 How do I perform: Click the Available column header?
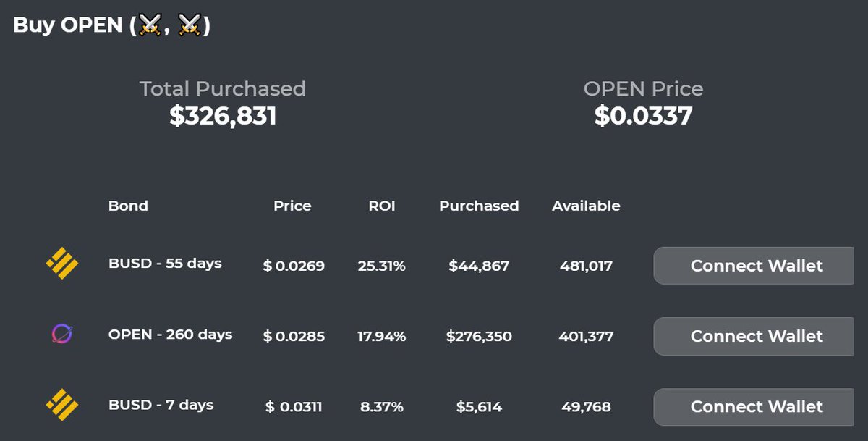pos(586,206)
